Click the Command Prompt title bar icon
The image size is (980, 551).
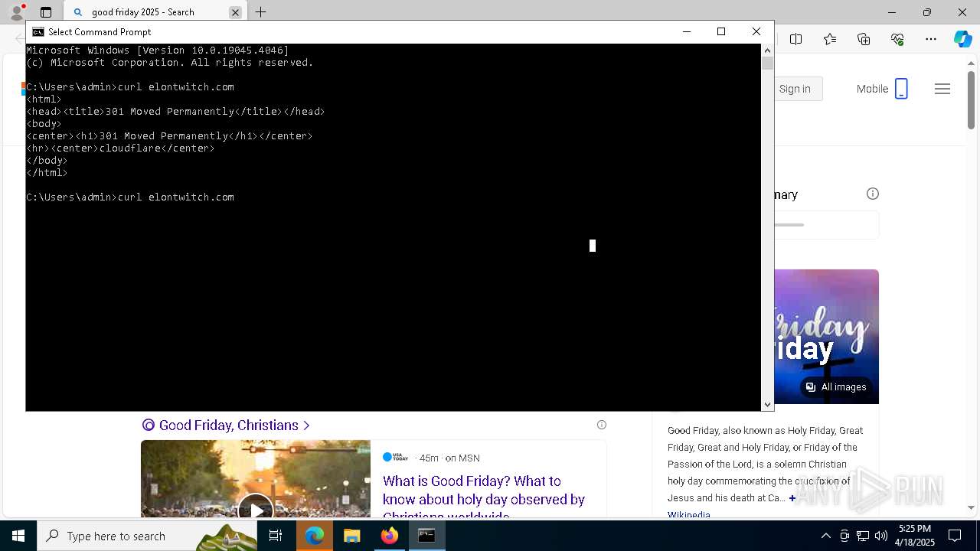point(38,32)
